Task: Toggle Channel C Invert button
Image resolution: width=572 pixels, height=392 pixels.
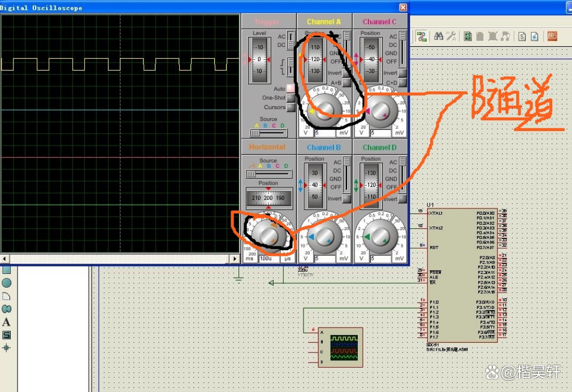Action: (402, 73)
